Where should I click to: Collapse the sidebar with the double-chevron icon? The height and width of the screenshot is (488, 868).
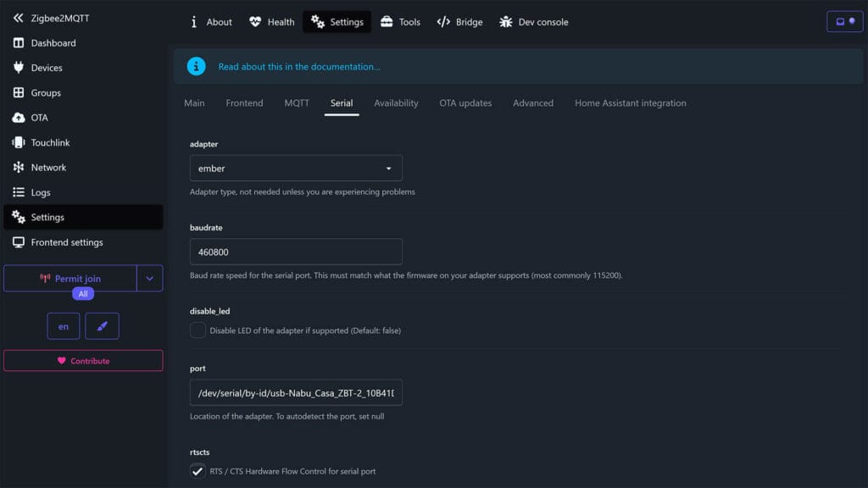click(17, 17)
